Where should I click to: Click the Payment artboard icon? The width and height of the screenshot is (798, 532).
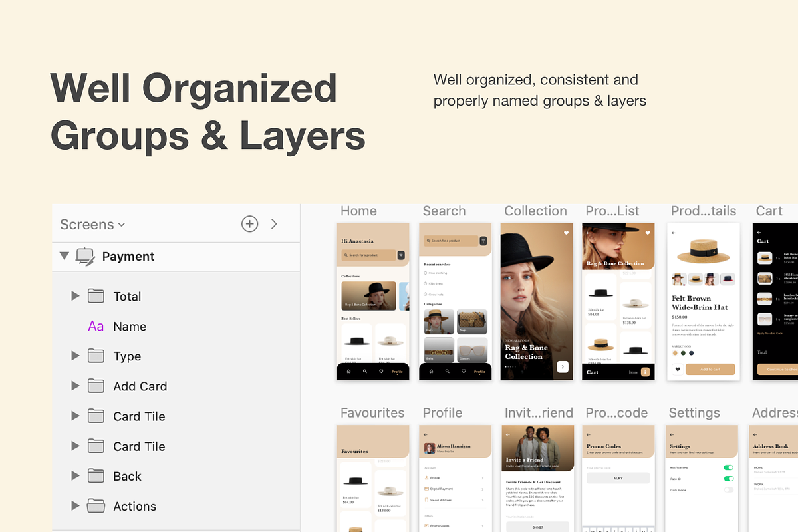(86, 257)
